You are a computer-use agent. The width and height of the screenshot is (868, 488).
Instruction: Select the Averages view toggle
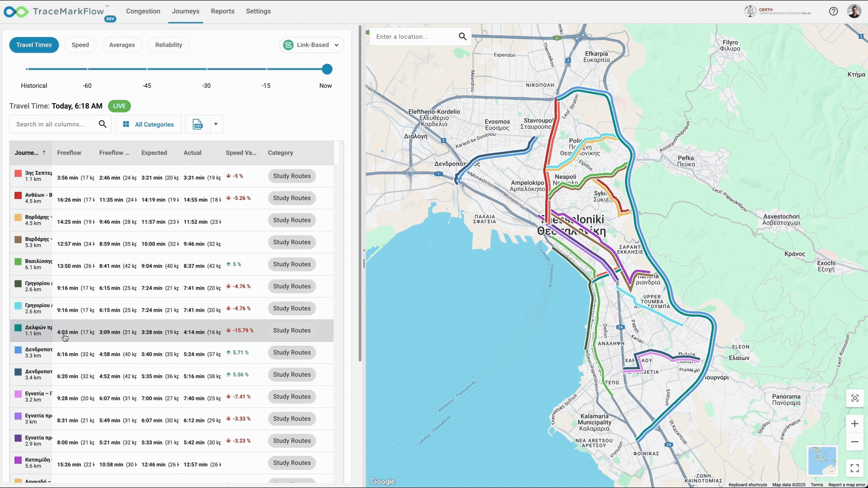(122, 45)
